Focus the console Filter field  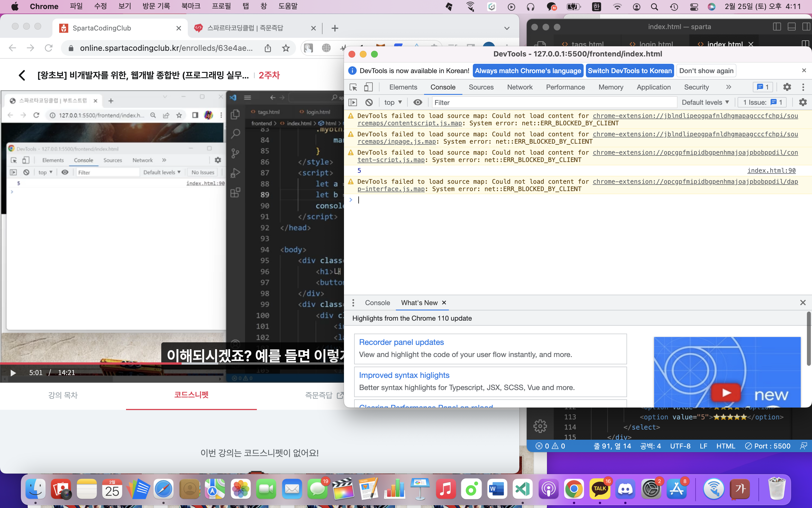coord(554,102)
